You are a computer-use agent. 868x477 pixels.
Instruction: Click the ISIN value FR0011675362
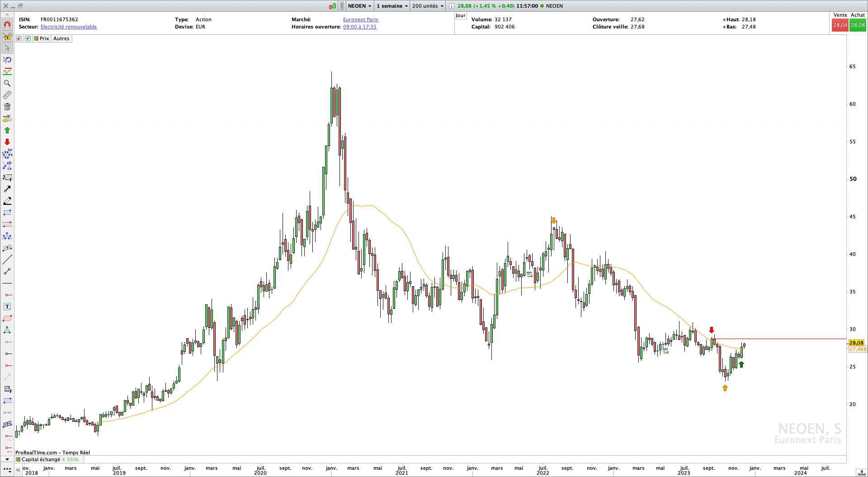59,19
